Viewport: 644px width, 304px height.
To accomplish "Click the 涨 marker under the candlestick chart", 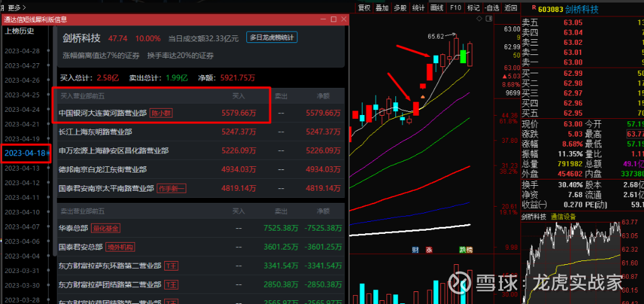I will pos(429,250).
